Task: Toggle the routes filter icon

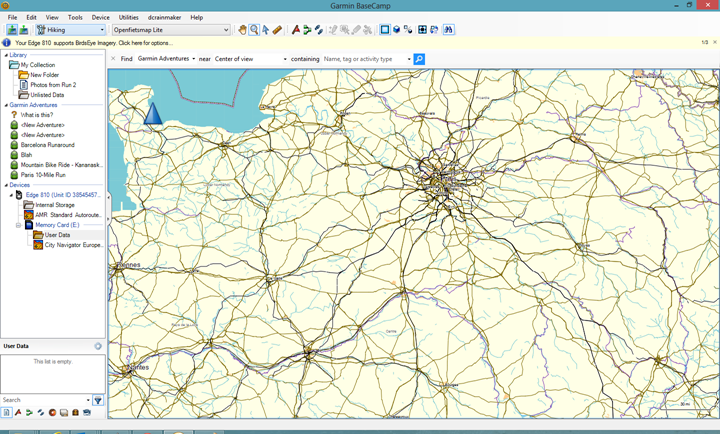Action: pos(29,412)
